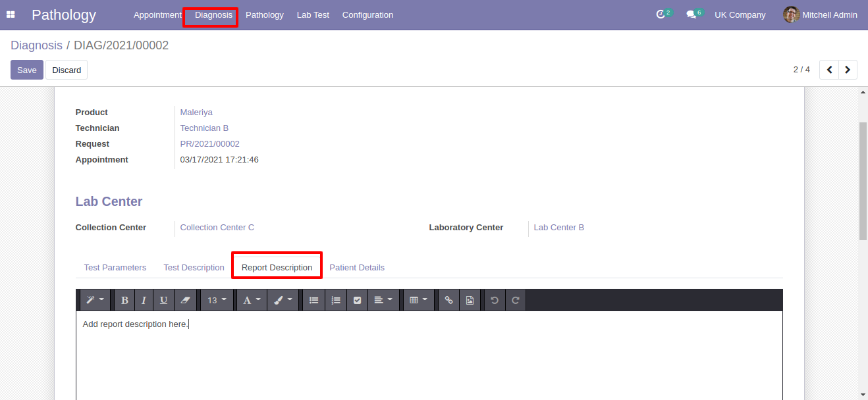Insert an image via picture icon

pos(470,300)
